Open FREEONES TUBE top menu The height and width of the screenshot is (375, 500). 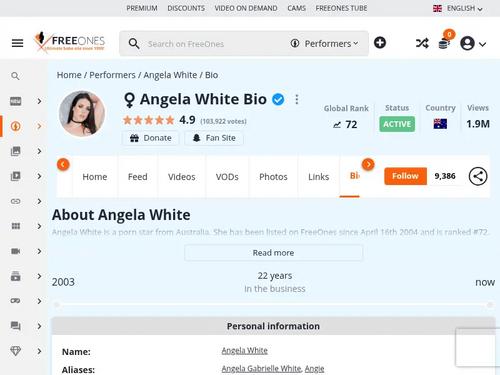click(x=341, y=8)
